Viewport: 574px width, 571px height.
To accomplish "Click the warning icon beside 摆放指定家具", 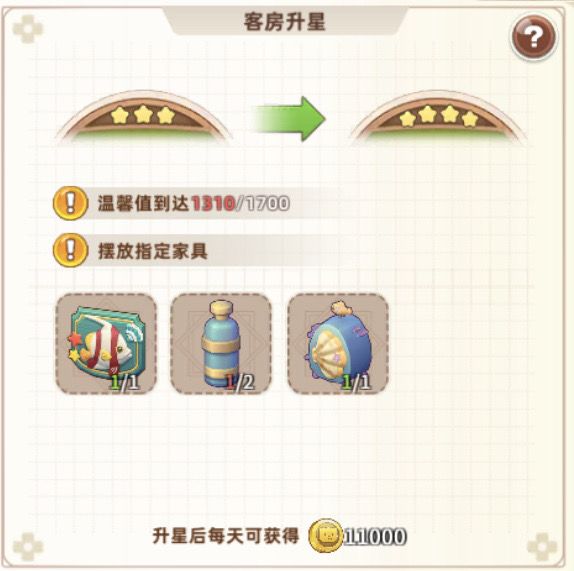I will (x=71, y=251).
